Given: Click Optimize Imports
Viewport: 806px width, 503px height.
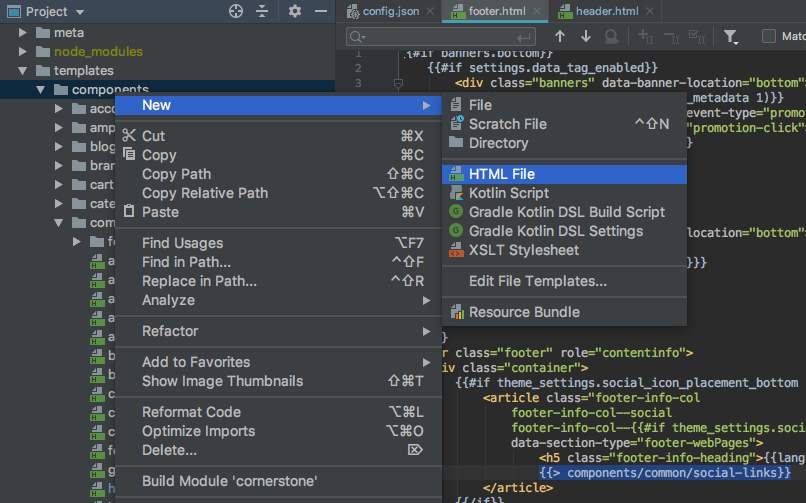Looking at the screenshot, I should [278, 431].
